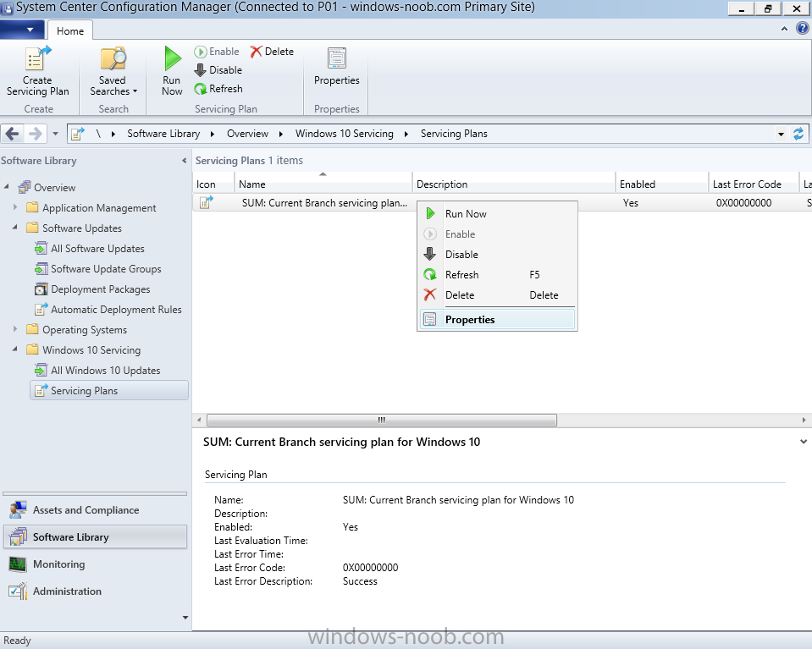Image resolution: width=812 pixels, height=649 pixels.
Task: Open the workspace options dropdown arrow
Action: (185, 618)
